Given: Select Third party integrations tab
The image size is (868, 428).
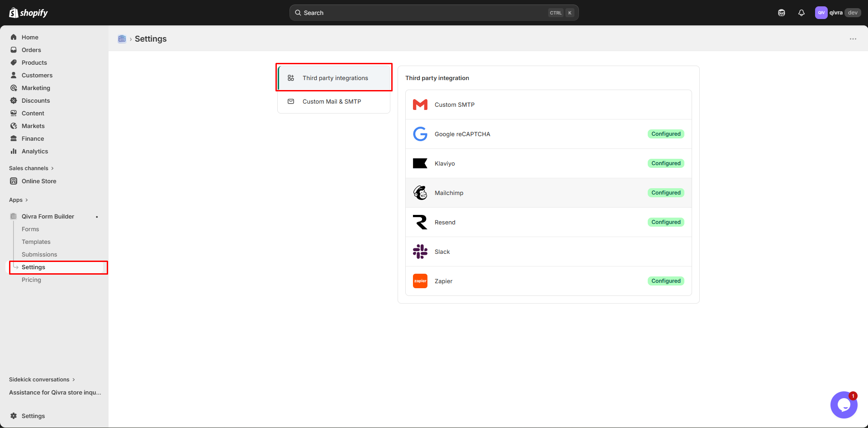Looking at the screenshot, I should (334, 78).
